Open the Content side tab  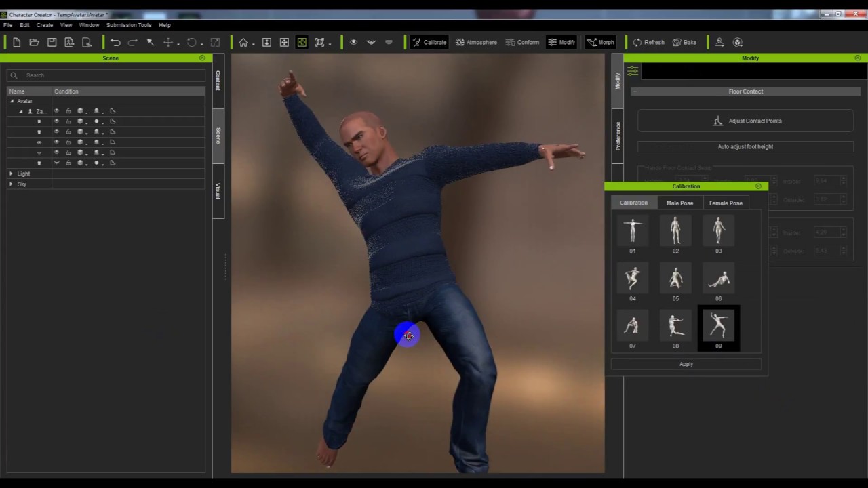[x=218, y=81]
